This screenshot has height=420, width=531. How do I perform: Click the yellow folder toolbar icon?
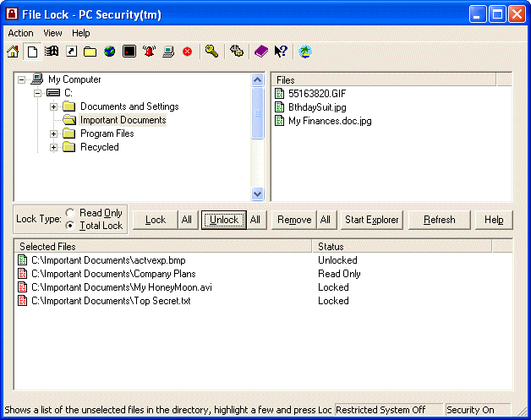click(x=90, y=52)
